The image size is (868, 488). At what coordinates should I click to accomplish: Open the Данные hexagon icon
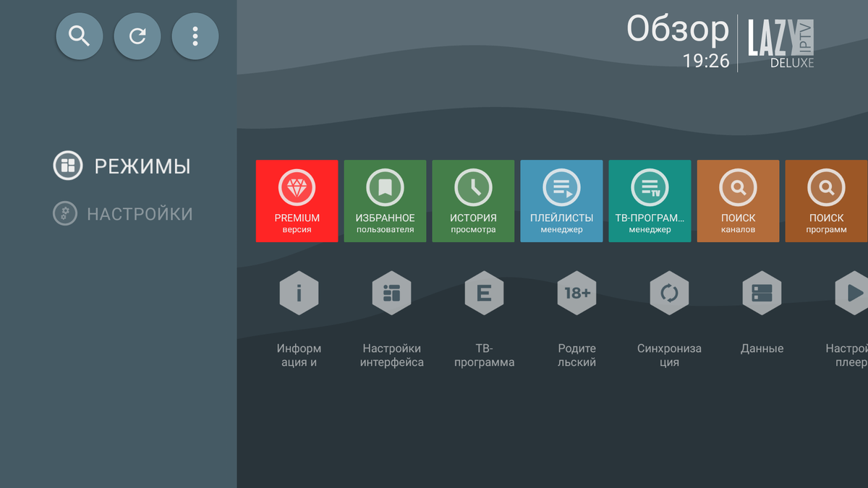coord(762,294)
